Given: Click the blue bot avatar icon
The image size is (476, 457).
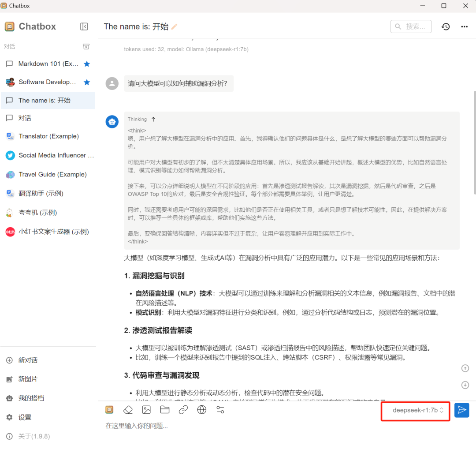Looking at the screenshot, I should coord(112,122).
